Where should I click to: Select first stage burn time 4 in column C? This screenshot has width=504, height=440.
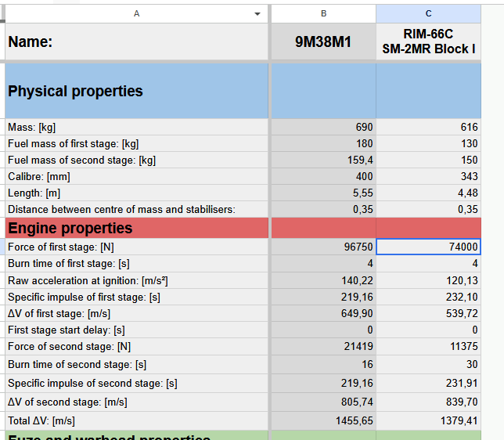point(428,263)
